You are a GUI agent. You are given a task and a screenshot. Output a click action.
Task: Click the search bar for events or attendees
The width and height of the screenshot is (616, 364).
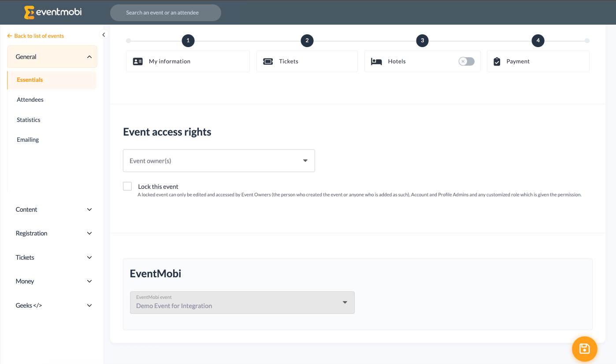pyautogui.click(x=165, y=12)
